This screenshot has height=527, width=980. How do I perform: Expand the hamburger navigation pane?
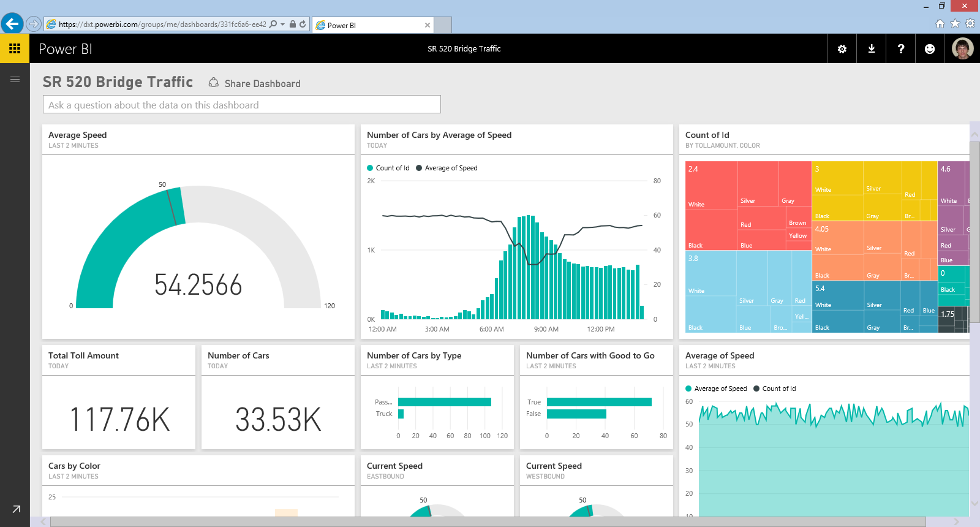[15, 79]
